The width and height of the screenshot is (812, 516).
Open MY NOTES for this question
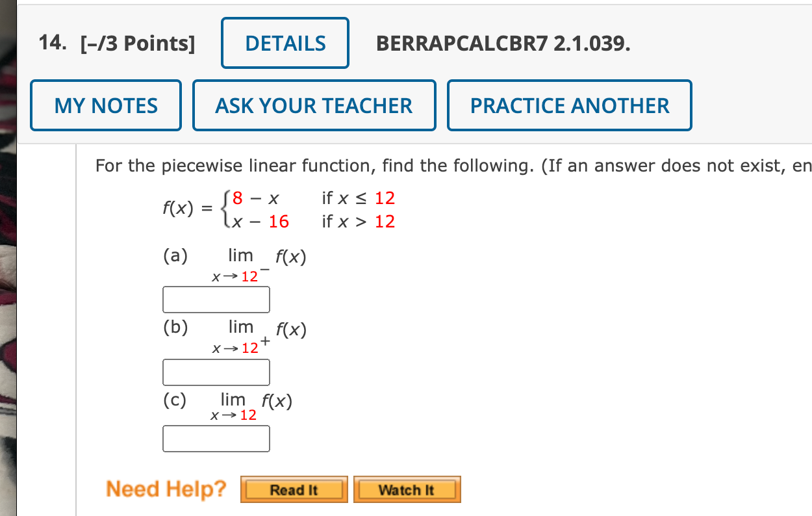coord(105,105)
